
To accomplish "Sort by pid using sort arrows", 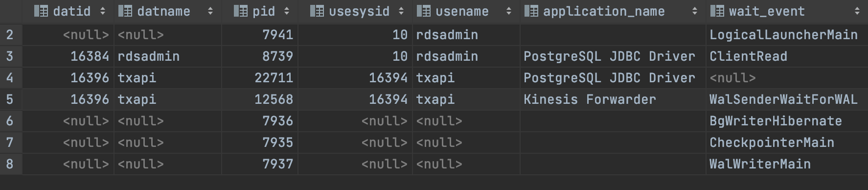I will 286,11.
